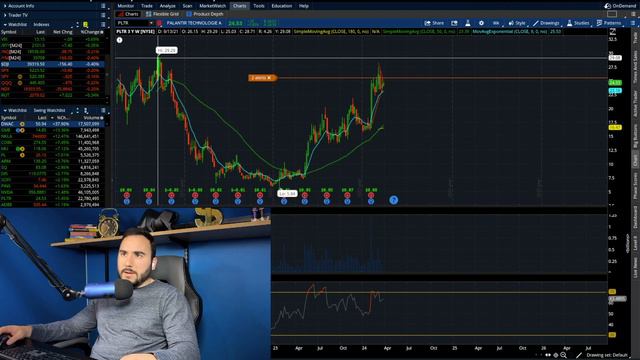Click the Hi: 29.29 price bubble
This screenshot has width=640, height=360.
[167, 50]
